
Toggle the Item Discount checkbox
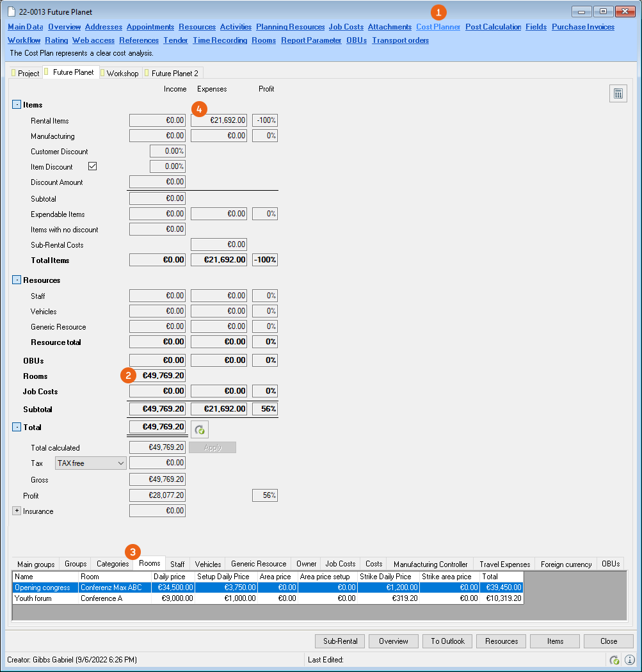[x=92, y=166]
